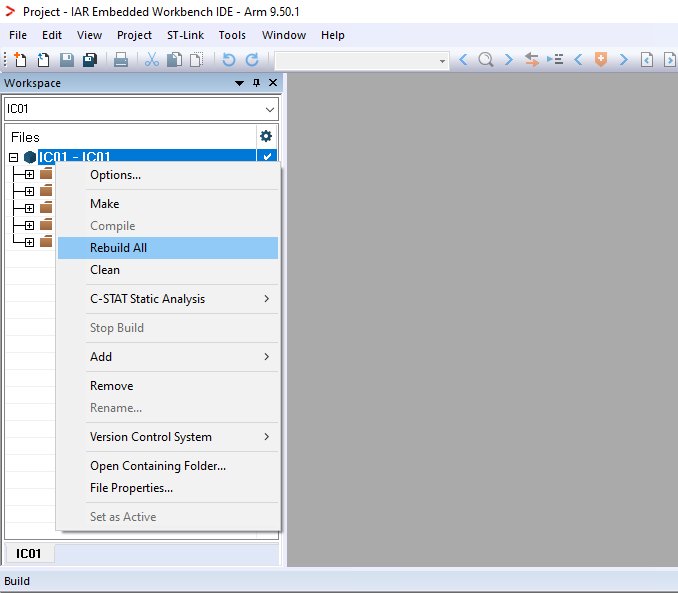Open Workspace panel dropdown triangle menu
The width and height of the screenshot is (678, 593).
coord(239,83)
